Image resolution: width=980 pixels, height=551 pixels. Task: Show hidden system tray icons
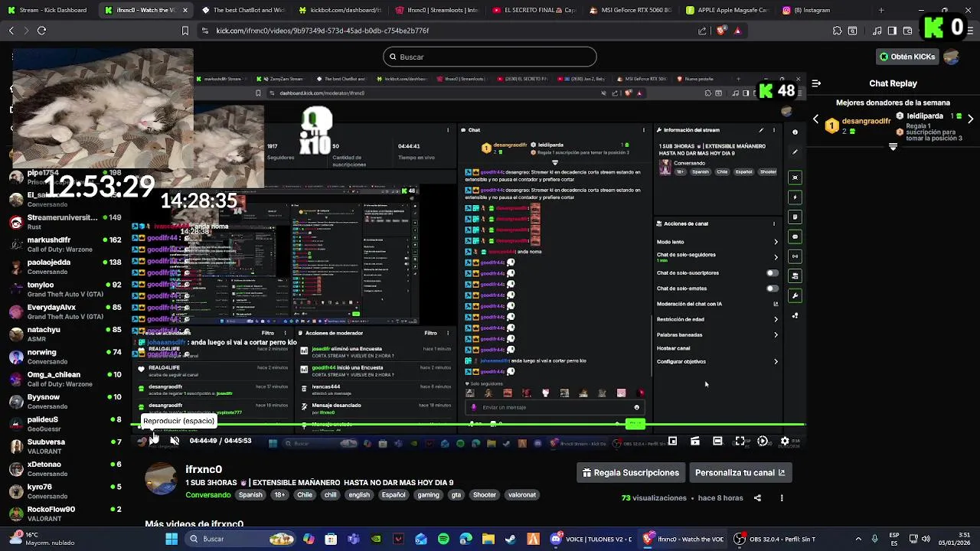click(x=857, y=539)
